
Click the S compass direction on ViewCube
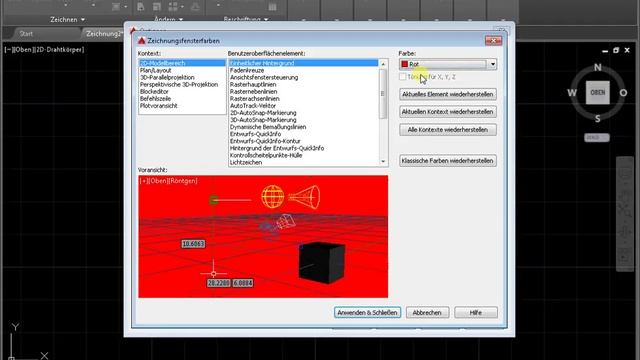click(598, 119)
